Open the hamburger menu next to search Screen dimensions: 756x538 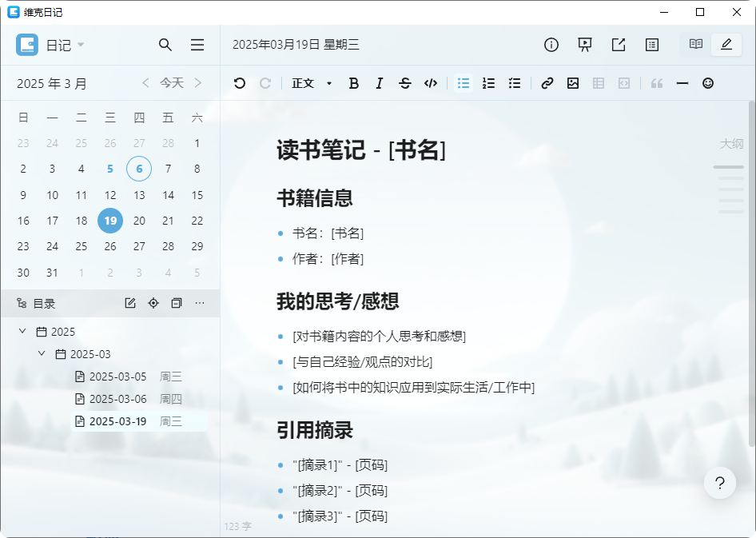point(197,45)
